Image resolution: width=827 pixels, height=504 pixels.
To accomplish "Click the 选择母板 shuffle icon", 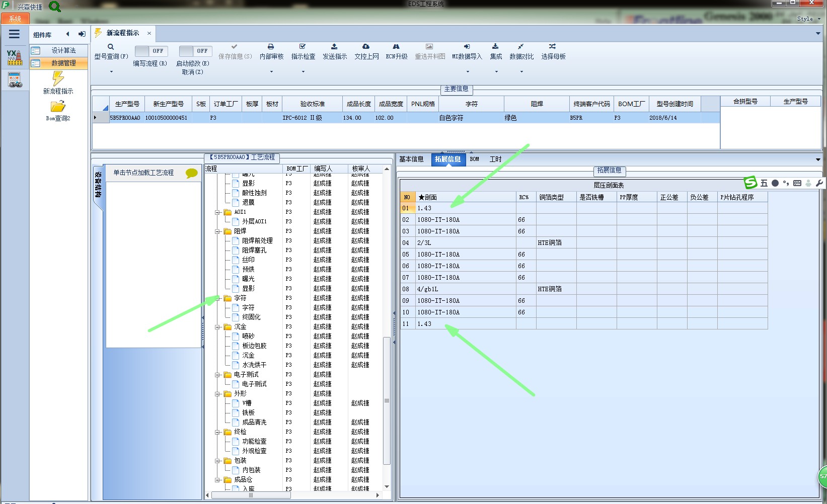I will [553, 47].
